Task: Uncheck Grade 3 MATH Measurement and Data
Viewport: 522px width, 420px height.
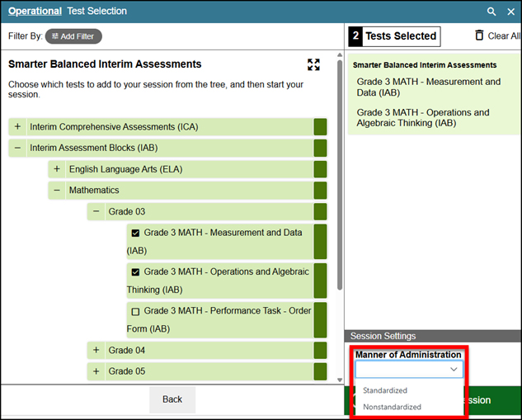Action: pos(135,233)
